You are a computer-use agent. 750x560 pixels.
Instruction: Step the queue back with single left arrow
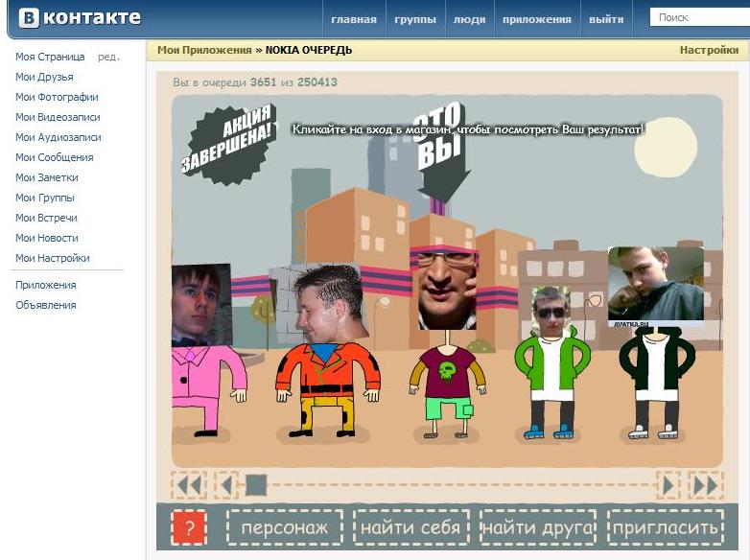pyautogui.click(x=226, y=486)
